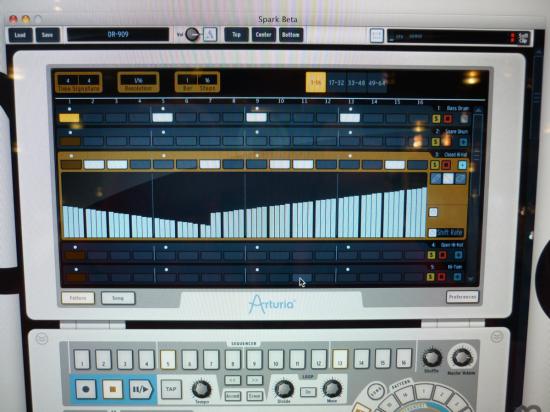Toggle Bass Drum step 9

(x=256, y=117)
